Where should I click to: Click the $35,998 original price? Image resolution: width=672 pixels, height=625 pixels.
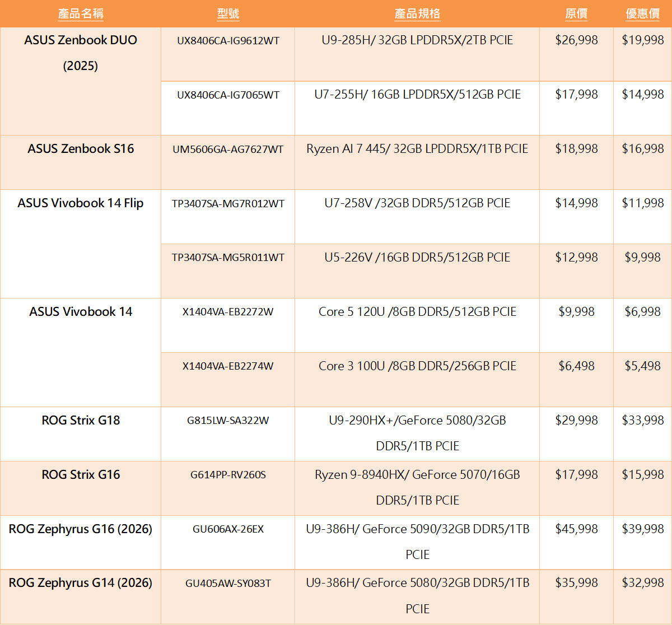576,583
